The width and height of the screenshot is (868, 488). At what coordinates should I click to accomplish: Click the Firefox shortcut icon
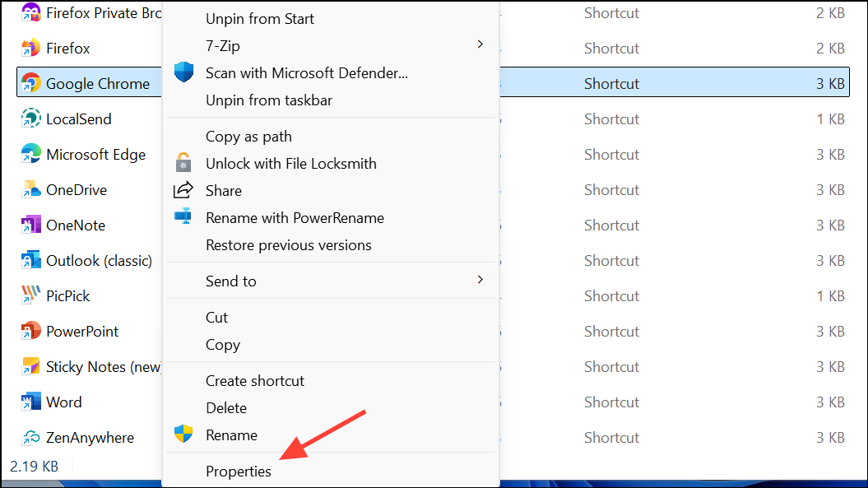coord(30,49)
